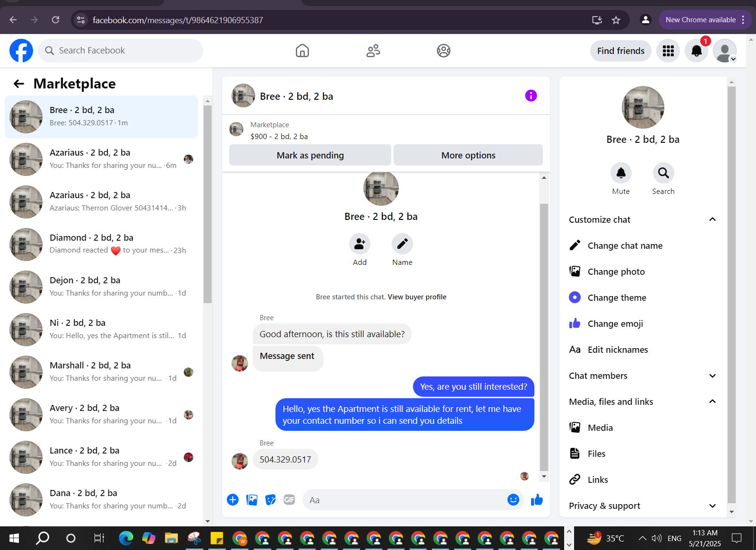The image size is (756, 550).
Task: Open Marshall conversation
Action: point(102,372)
